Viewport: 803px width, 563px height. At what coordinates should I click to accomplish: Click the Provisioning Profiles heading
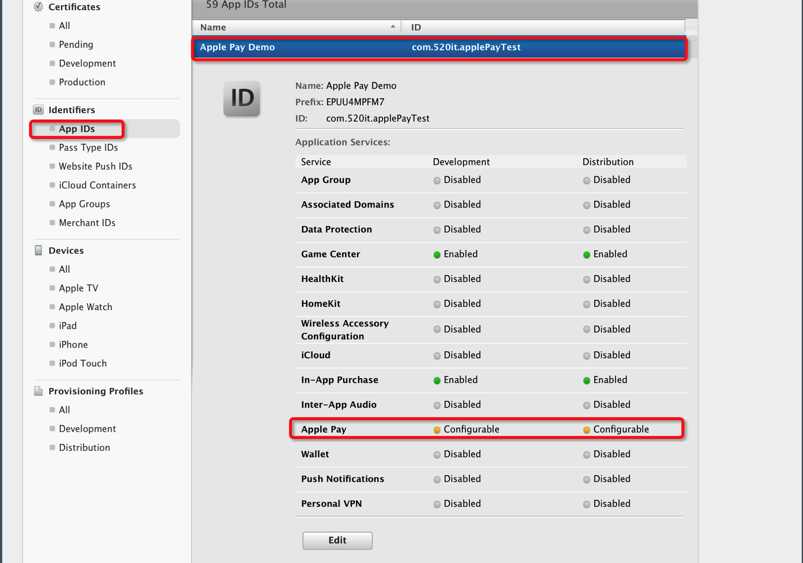pos(96,391)
